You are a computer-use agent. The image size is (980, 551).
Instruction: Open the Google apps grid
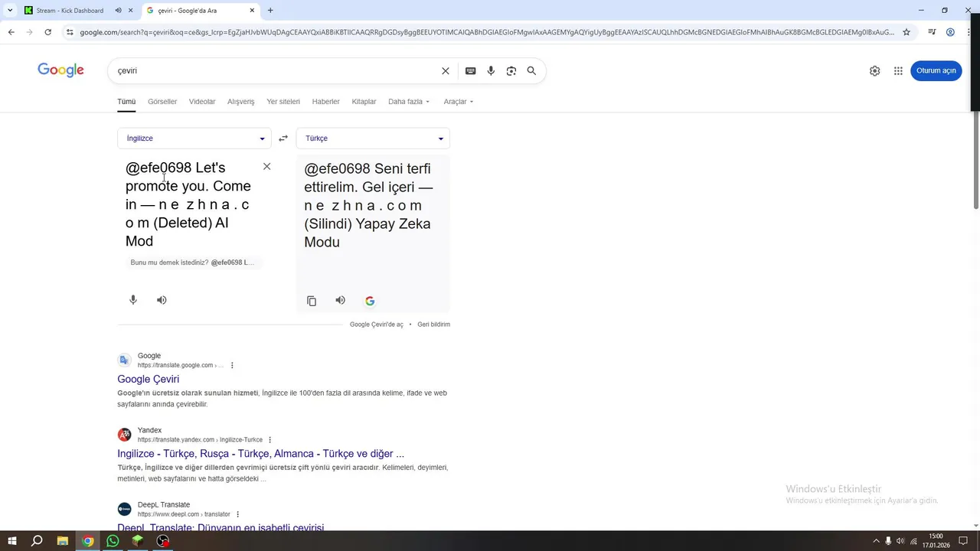pos(898,70)
